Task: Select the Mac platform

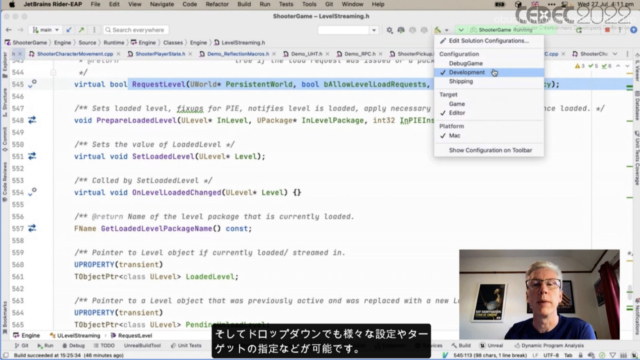Action: 489,136
